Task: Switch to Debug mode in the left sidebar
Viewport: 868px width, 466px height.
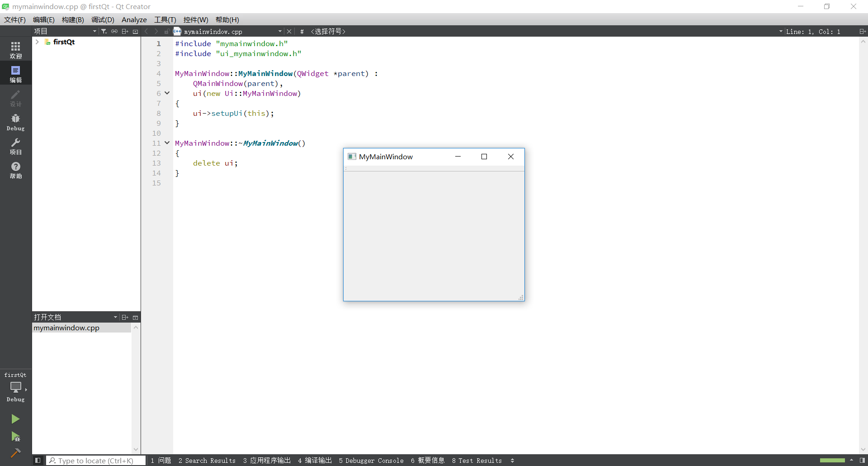Action: (15, 122)
